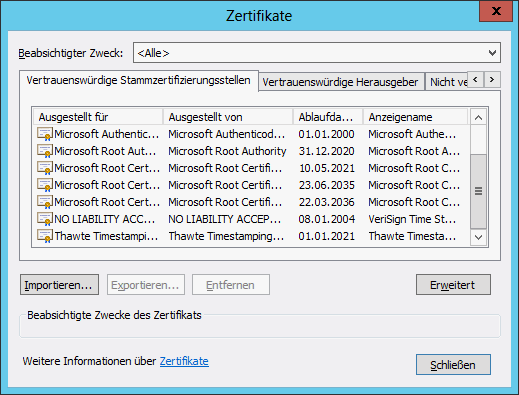Click certificate icon for expiry 22.03.2036 row
The height and width of the screenshot is (395, 519).
(x=45, y=202)
